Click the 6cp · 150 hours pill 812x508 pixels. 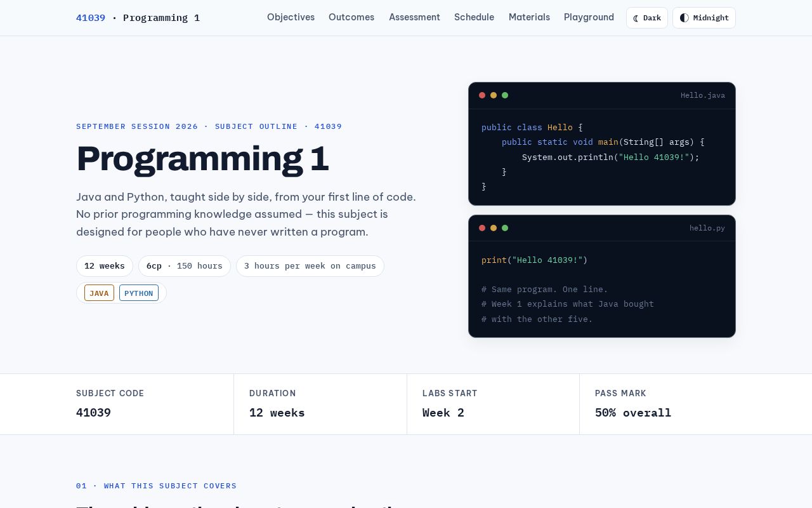tap(185, 266)
